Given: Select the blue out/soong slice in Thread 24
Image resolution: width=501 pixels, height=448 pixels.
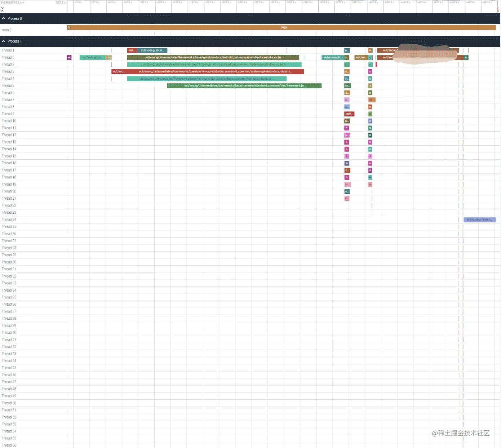Looking at the screenshot, I should click(480, 219).
